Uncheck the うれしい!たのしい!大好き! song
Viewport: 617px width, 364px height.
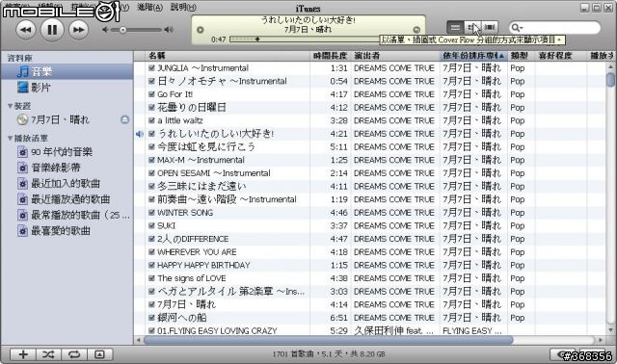(x=151, y=134)
